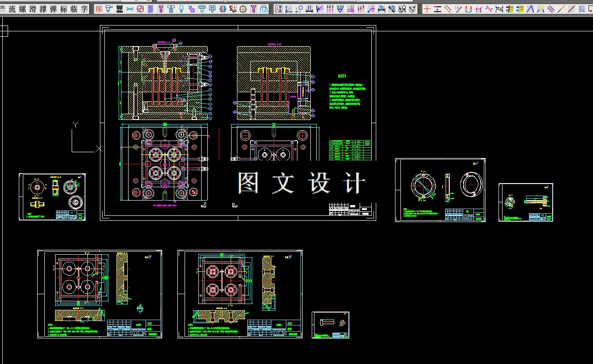
Task: Select the magenta M-shaped curve icon
Action: tap(479, 9)
